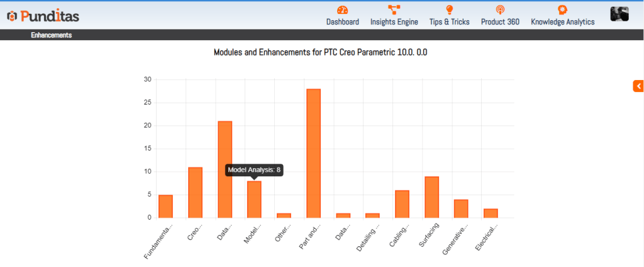Click the Insights Engine text link
Viewport: 644px width, 267px height.
[394, 22]
